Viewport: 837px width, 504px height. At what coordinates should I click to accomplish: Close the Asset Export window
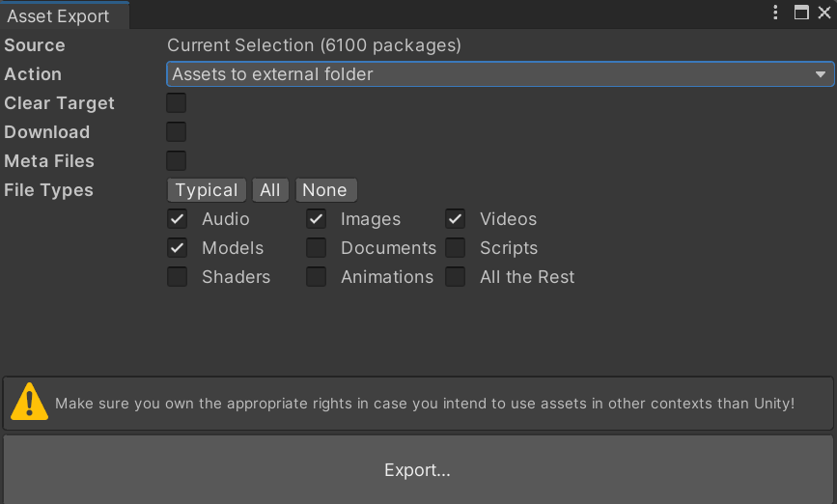point(824,13)
